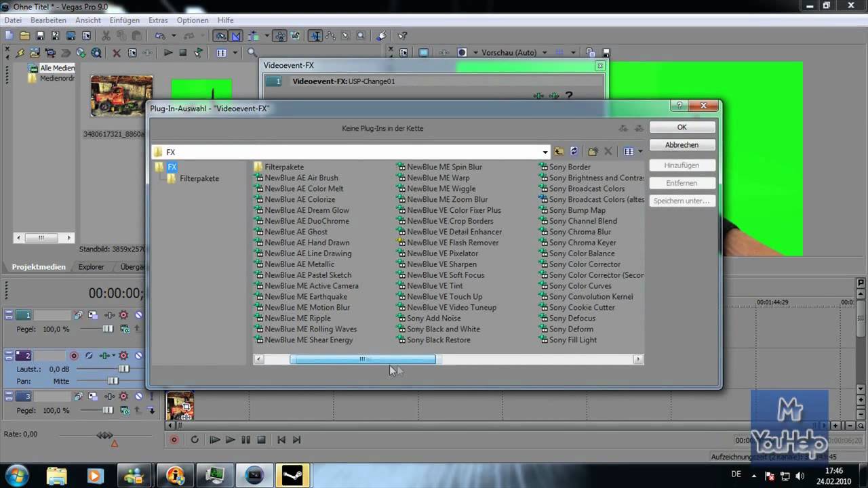Click the scissors Cut icon
This screenshot has height=488, width=868.
click(x=106, y=36)
